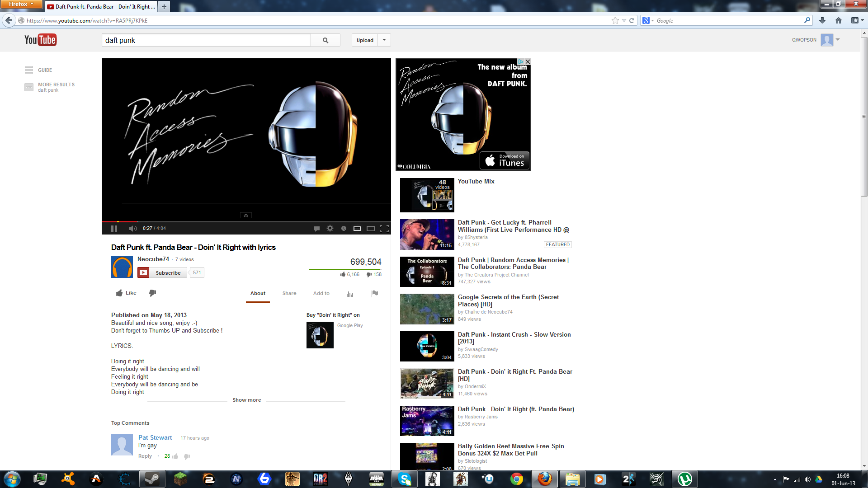The width and height of the screenshot is (868, 488).
Task: Click the AdChoices icon on ad
Action: 521,61
